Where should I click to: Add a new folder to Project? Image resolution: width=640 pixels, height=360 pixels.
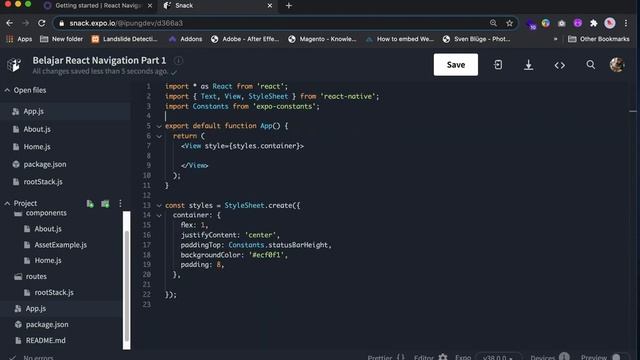pos(105,204)
